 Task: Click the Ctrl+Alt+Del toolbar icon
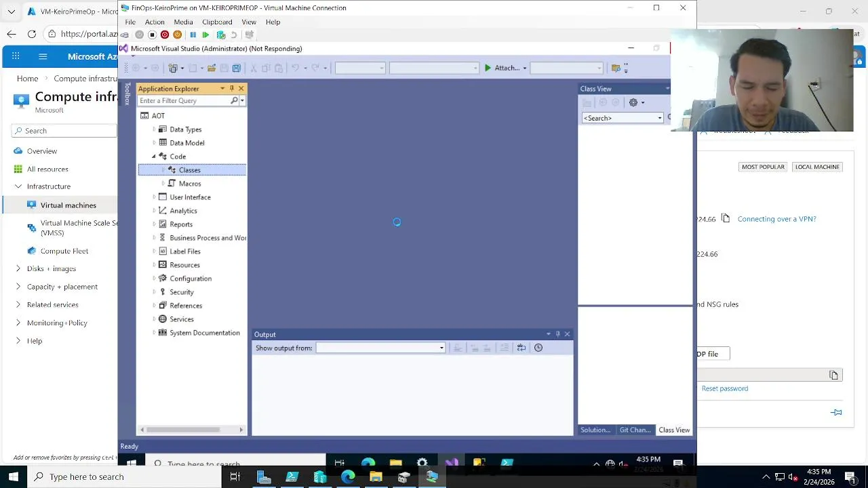click(x=125, y=35)
